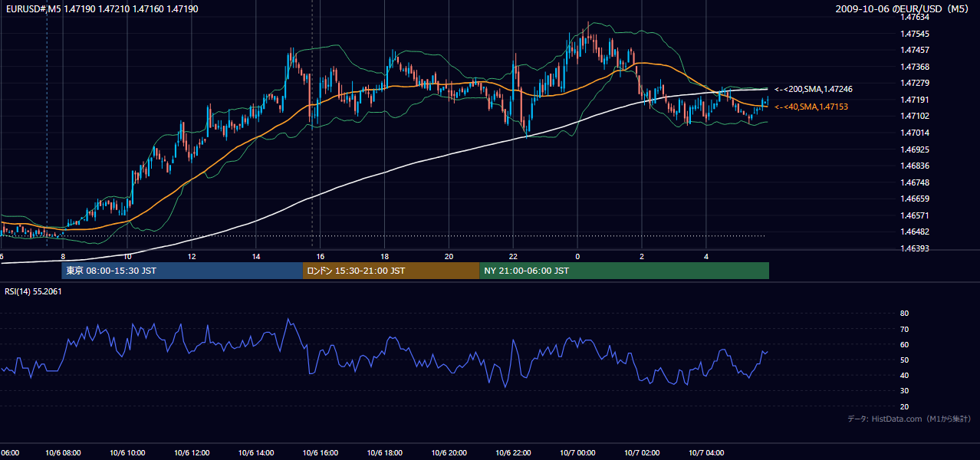
Task: Click hour label 10 under the price chart
Action: [x=127, y=256]
